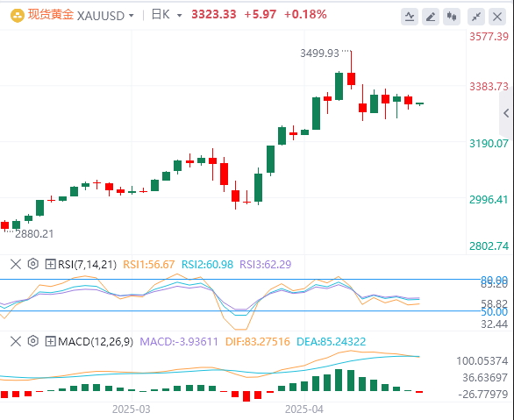The width and height of the screenshot is (514, 420).
Task: Click the gold XAUUSD symbol coin icon
Action: (x=18, y=16)
